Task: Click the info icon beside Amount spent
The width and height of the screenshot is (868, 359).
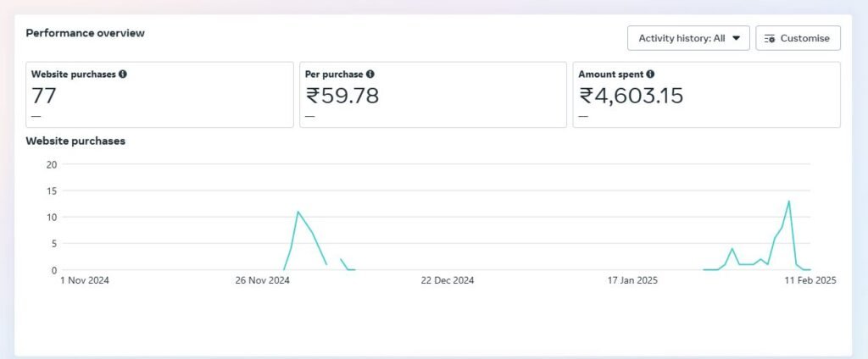Action: [650, 75]
